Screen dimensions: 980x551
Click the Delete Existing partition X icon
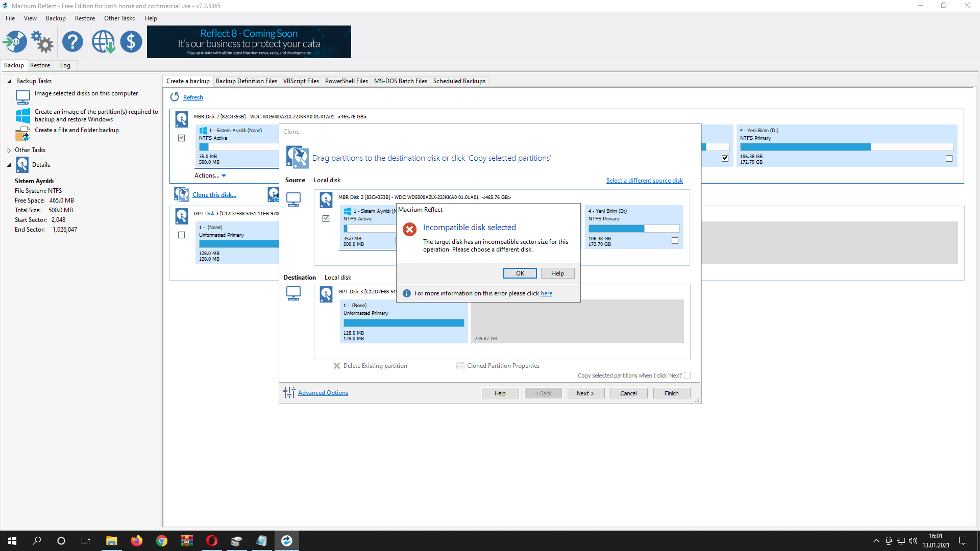tap(337, 366)
